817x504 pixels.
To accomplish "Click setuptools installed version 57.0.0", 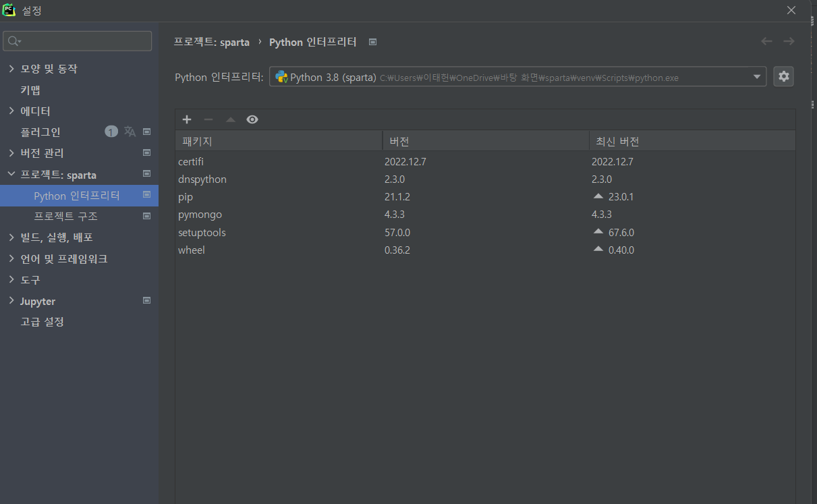I will [397, 232].
